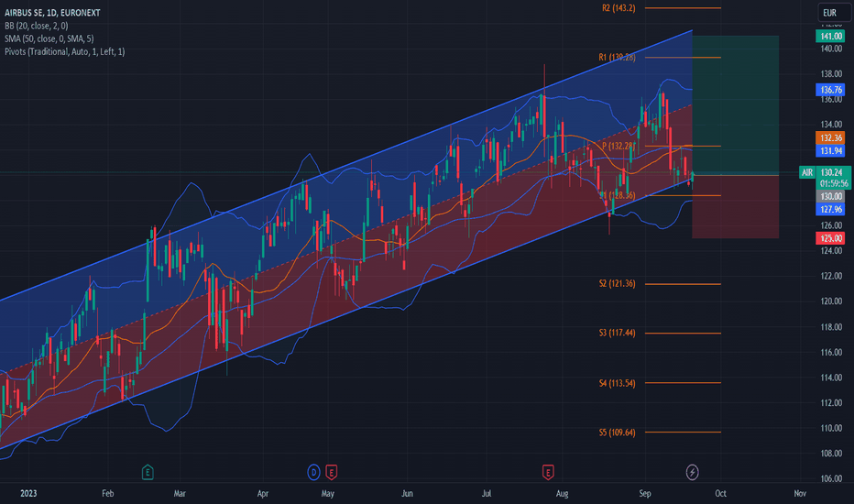854x504 pixels.
Task: Select the SMA (50, close, 0, SMA, 5) legend
Action: pos(49,38)
